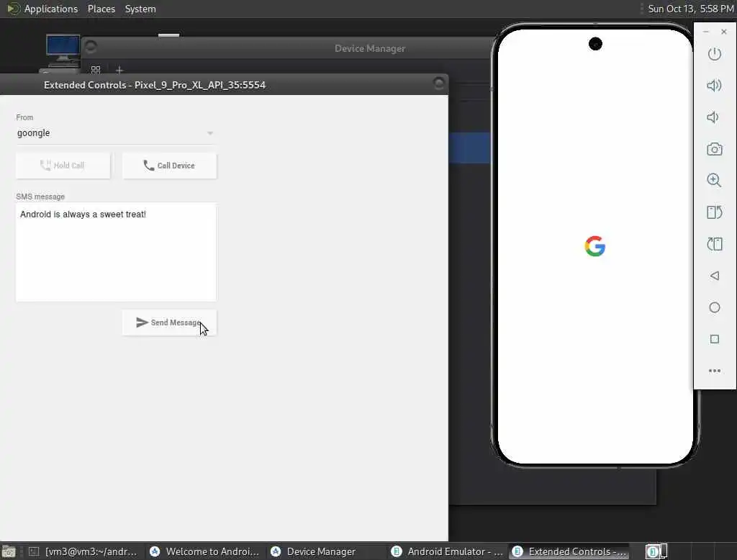The image size is (737, 560).
Task: Close the emulator toolbar window
Action: (x=724, y=32)
